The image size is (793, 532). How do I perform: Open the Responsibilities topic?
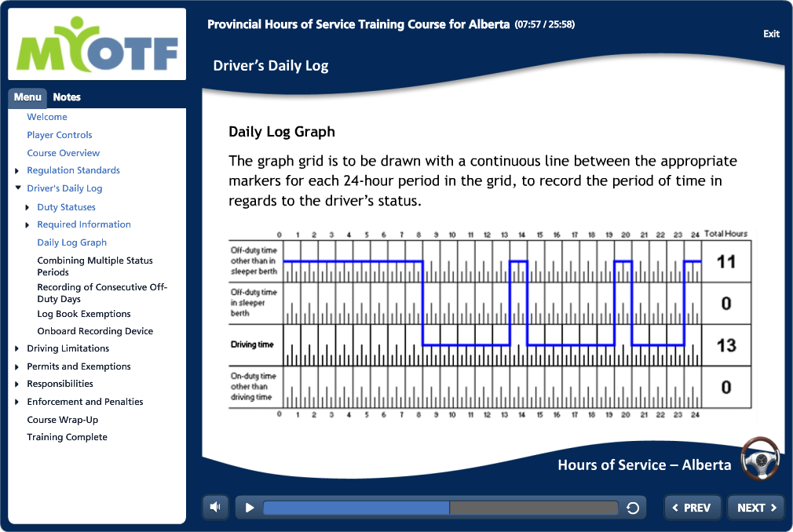[60, 384]
